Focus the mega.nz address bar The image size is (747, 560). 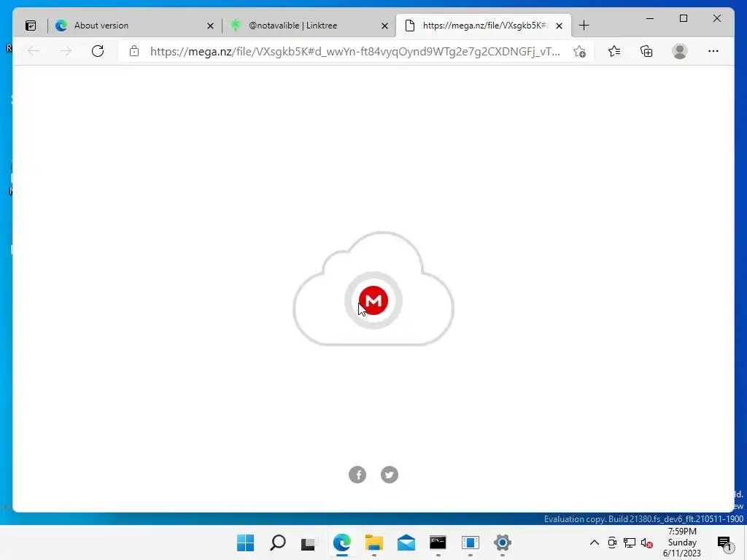(x=355, y=52)
